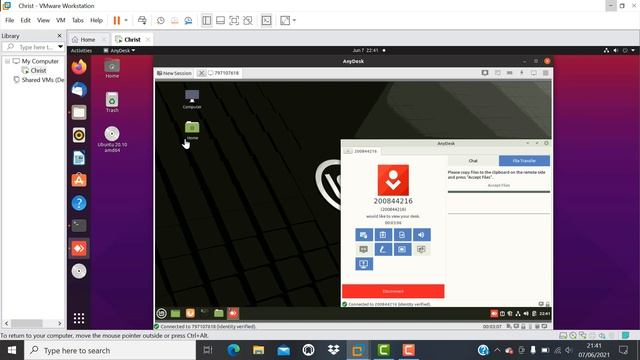Click AnyDesk icon in Ubuntu dock
Image resolution: width=640 pixels, height=360 pixels.
pos(79,248)
